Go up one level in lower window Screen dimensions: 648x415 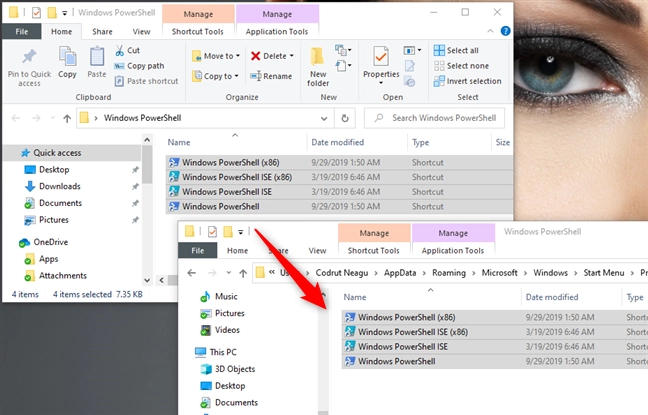pos(243,273)
